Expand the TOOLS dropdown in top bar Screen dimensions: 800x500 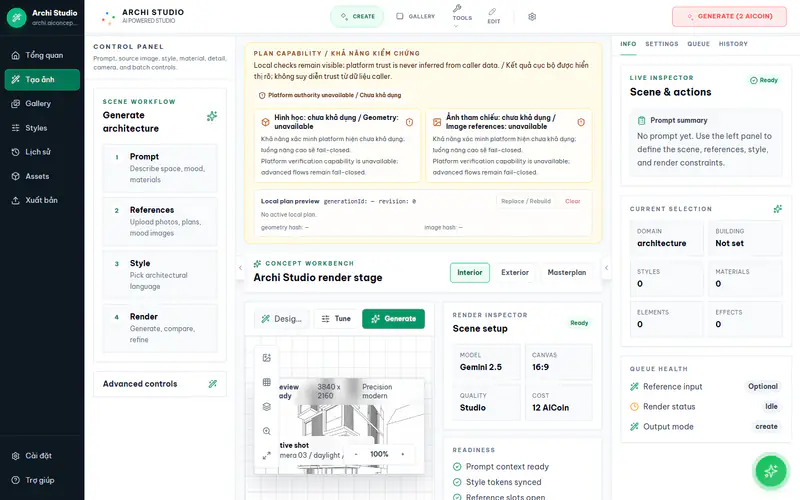tap(462, 16)
